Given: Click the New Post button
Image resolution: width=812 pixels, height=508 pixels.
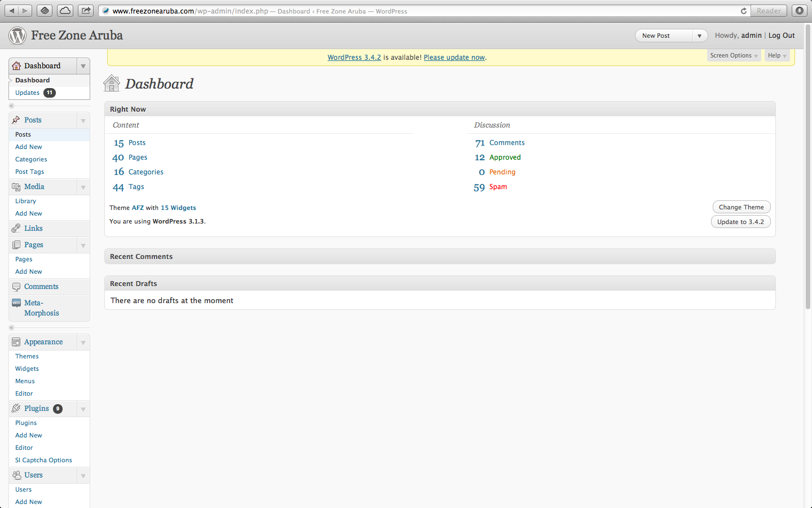Looking at the screenshot, I should (664, 36).
